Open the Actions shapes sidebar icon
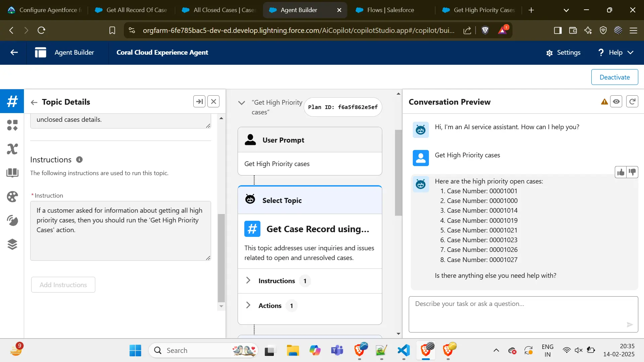The image size is (644, 362). (12, 125)
